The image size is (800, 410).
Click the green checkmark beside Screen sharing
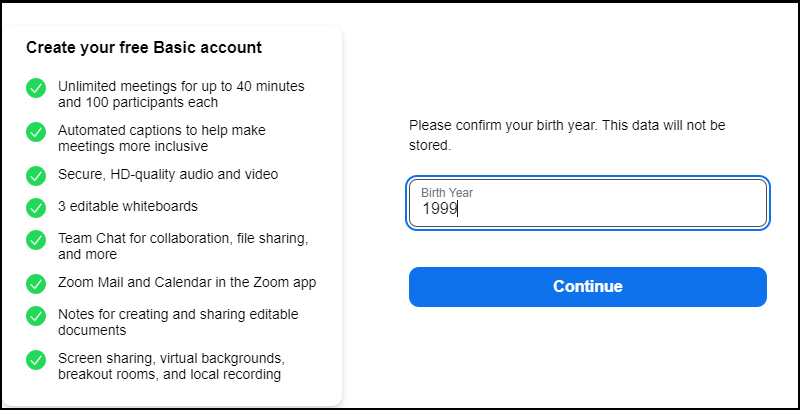click(x=36, y=360)
